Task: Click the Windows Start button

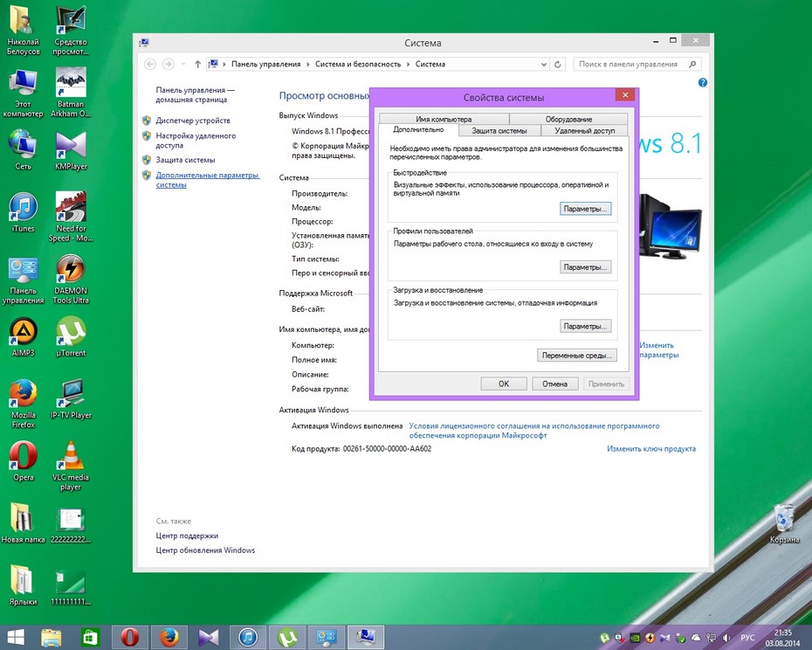Action: 16,637
